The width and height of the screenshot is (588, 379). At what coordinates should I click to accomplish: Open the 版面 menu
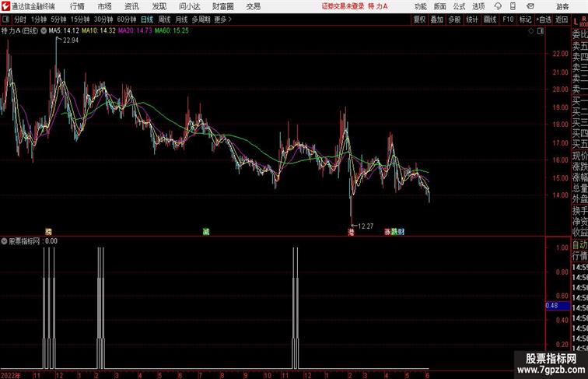point(439,6)
